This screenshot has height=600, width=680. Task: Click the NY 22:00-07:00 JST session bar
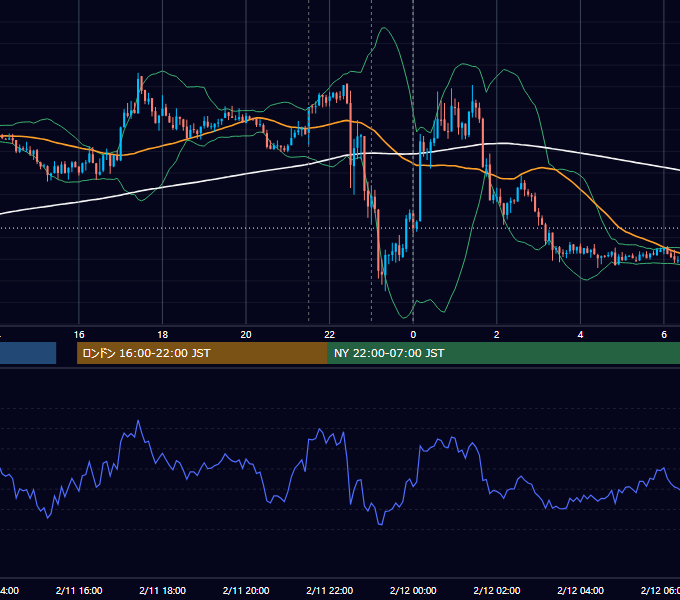coord(503,353)
